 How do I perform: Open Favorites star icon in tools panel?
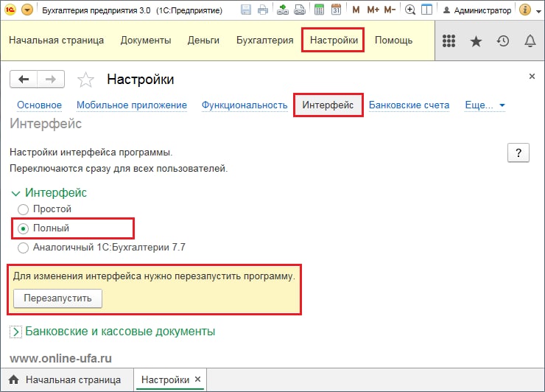pos(476,41)
